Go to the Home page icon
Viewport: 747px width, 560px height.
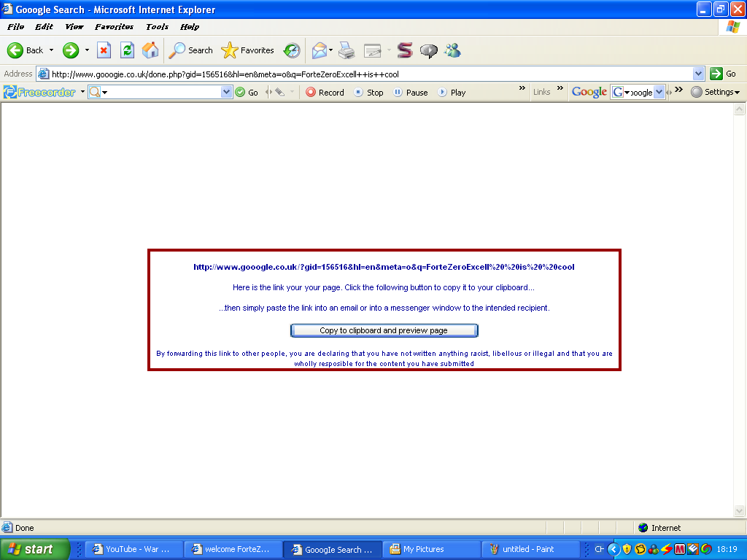pyautogui.click(x=150, y=50)
